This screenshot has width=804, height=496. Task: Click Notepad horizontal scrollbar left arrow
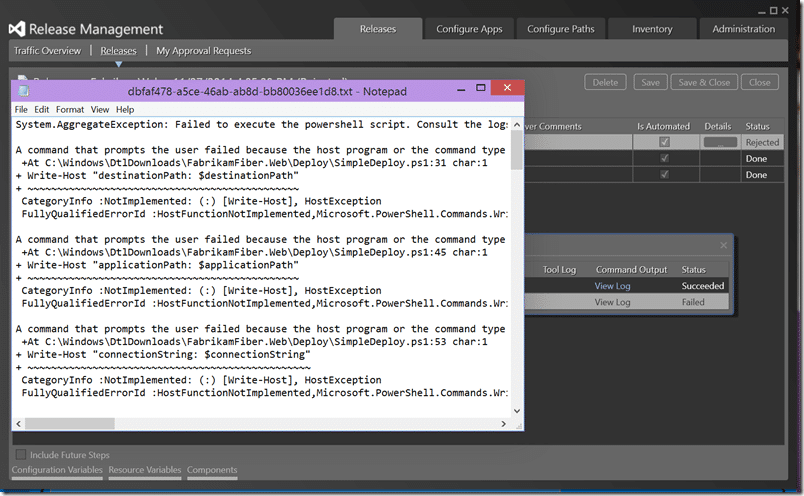pos(18,424)
